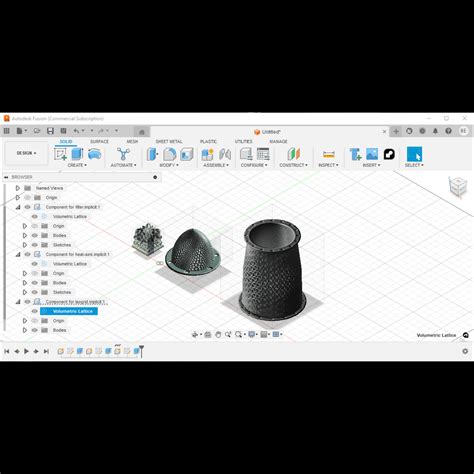Open the user profile avatar

click(x=463, y=131)
